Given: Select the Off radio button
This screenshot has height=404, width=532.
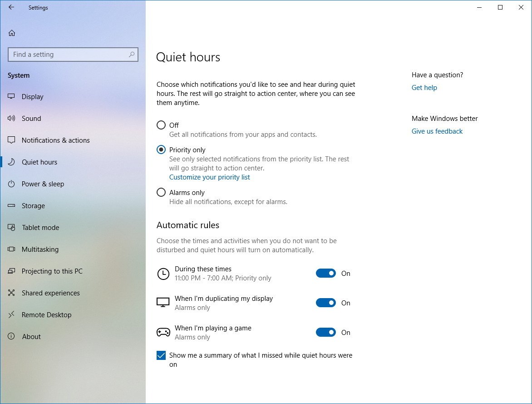Looking at the screenshot, I should pyautogui.click(x=161, y=125).
